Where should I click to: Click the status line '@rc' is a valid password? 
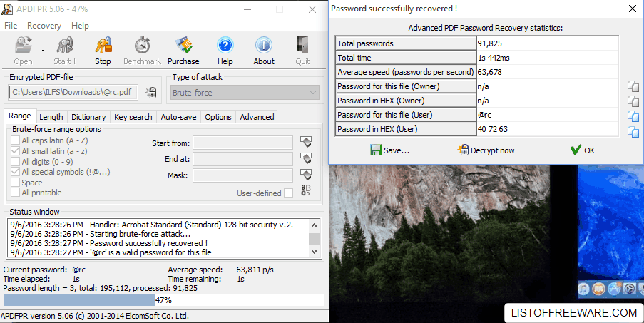point(111,252)
